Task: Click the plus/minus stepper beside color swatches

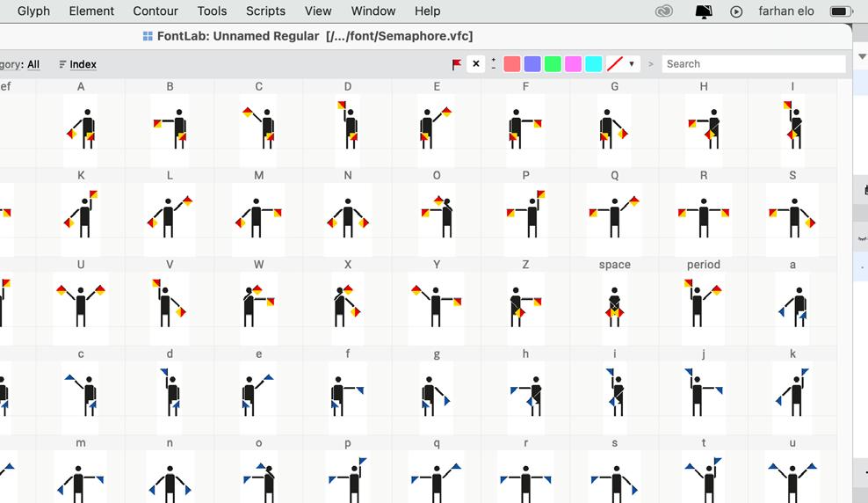Action: (493, 64)
